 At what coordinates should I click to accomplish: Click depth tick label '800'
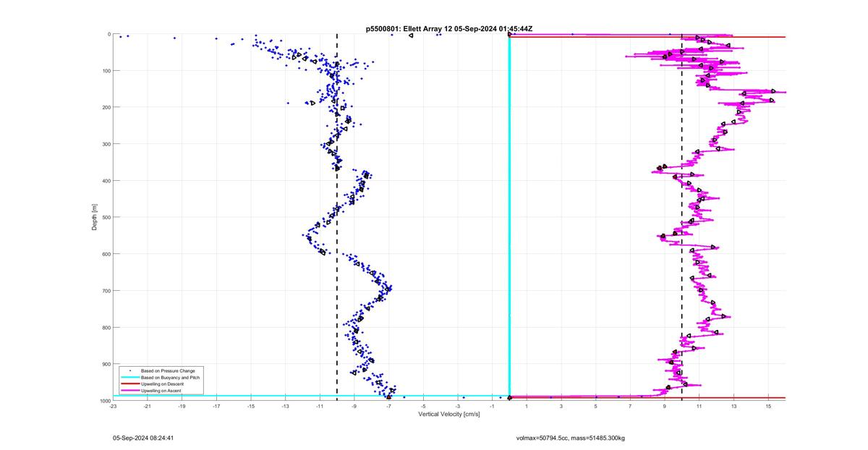(x=106, y=327)
